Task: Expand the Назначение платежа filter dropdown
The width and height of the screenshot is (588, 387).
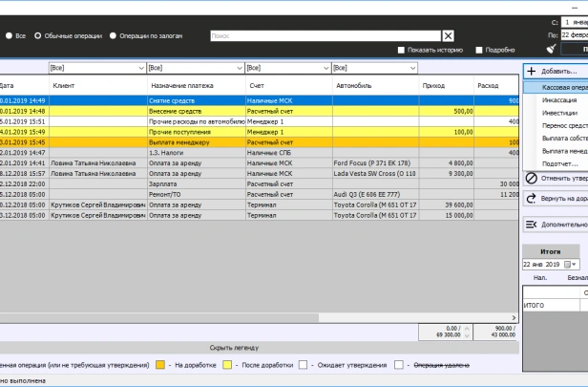Action: point(237,68)
